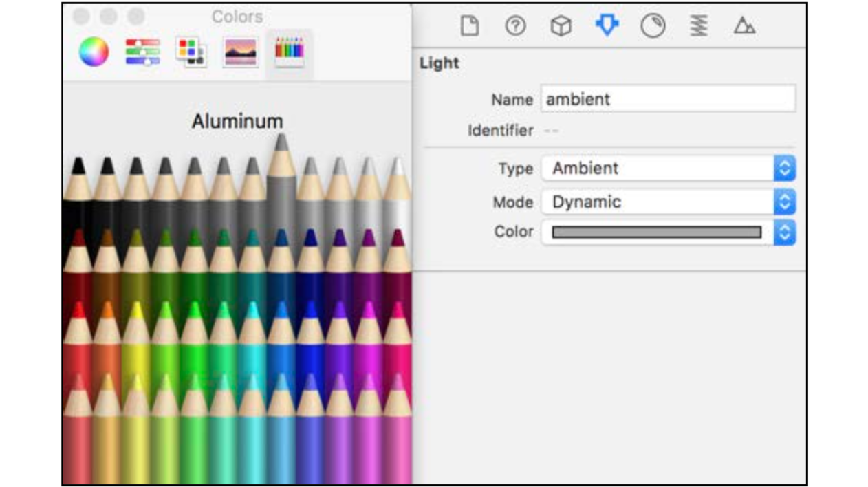This screenshot has width=868, height=487.
Task: Switch to the color sliders picker
Action: pyautogui.click(x=142, y=52)
